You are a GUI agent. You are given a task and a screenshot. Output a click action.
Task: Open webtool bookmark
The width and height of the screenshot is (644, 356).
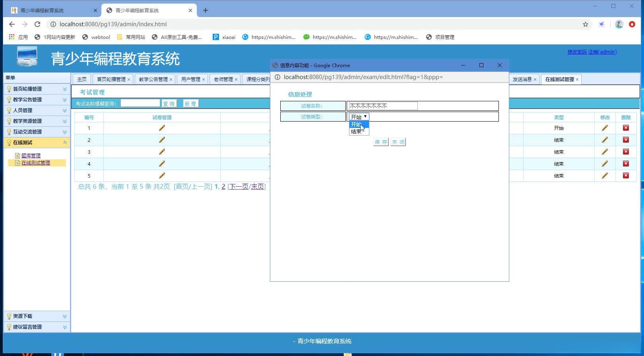(x=96, y=37)
